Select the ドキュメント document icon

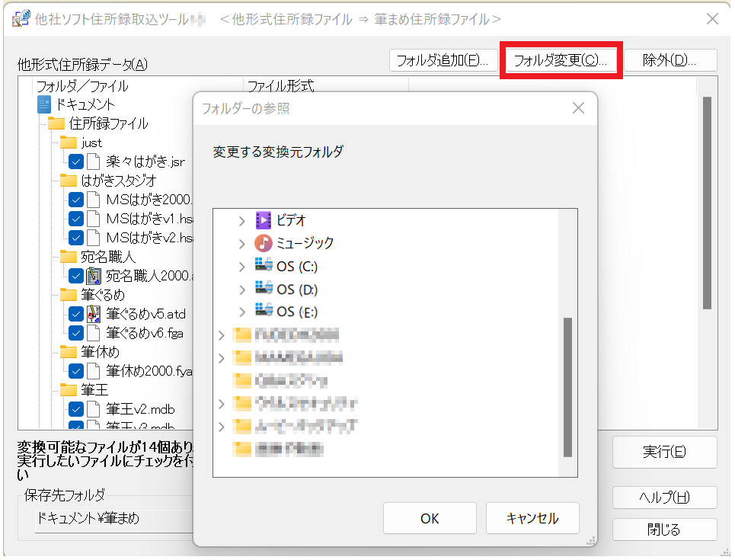click(x=44, y=104)
